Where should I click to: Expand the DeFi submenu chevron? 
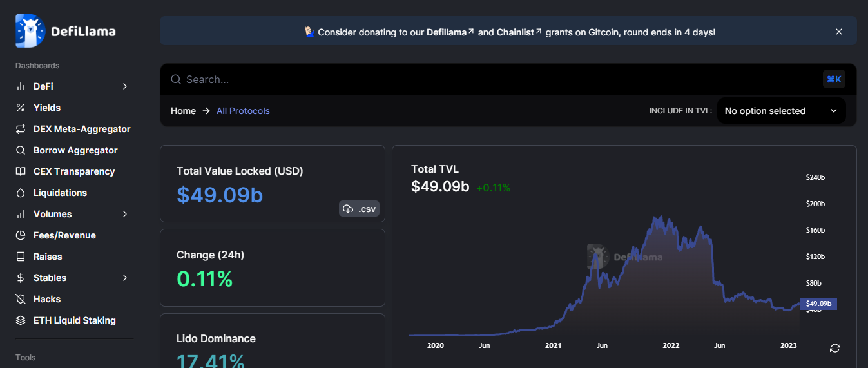(125, 86)
